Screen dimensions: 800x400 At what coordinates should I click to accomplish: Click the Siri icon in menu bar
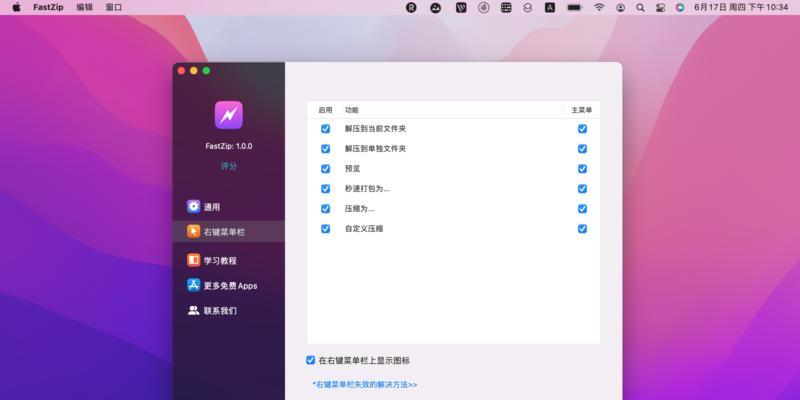(x=680, y=8)
